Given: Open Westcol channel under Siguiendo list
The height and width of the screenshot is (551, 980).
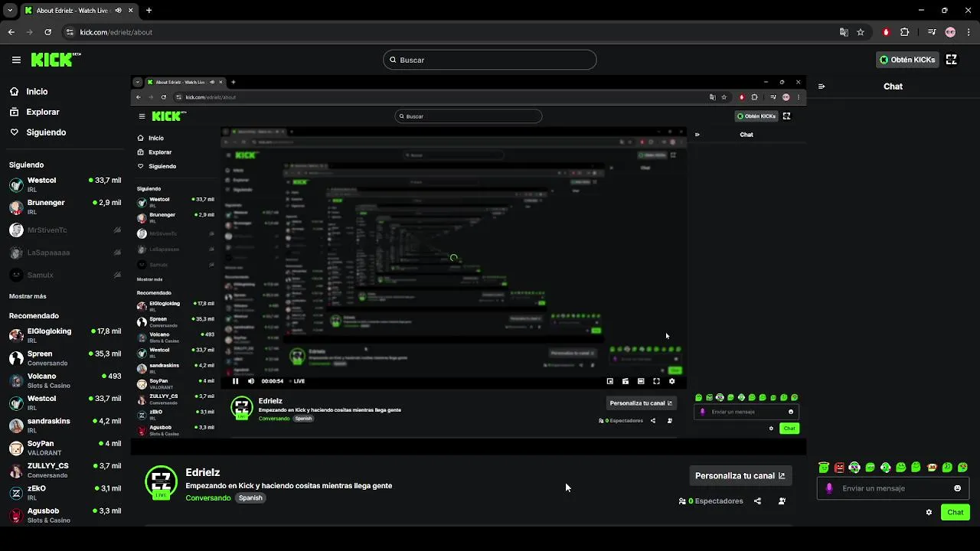Looking at the screenshot, I should coord(64,184).
